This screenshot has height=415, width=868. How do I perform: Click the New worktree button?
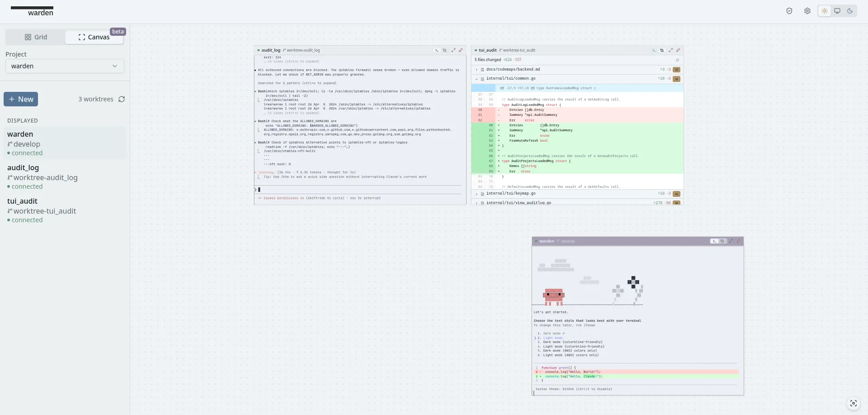tap(21, 99)
